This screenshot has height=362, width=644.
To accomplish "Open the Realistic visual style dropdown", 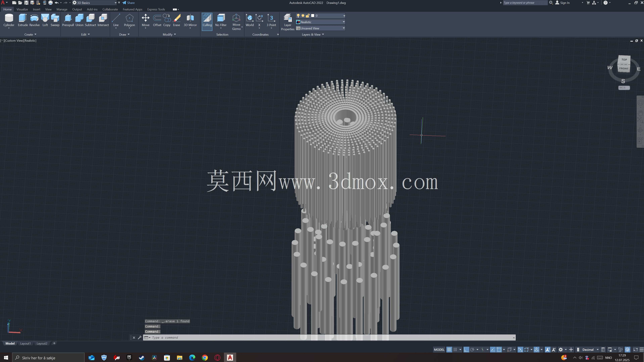I will click(x=344, y=22).
